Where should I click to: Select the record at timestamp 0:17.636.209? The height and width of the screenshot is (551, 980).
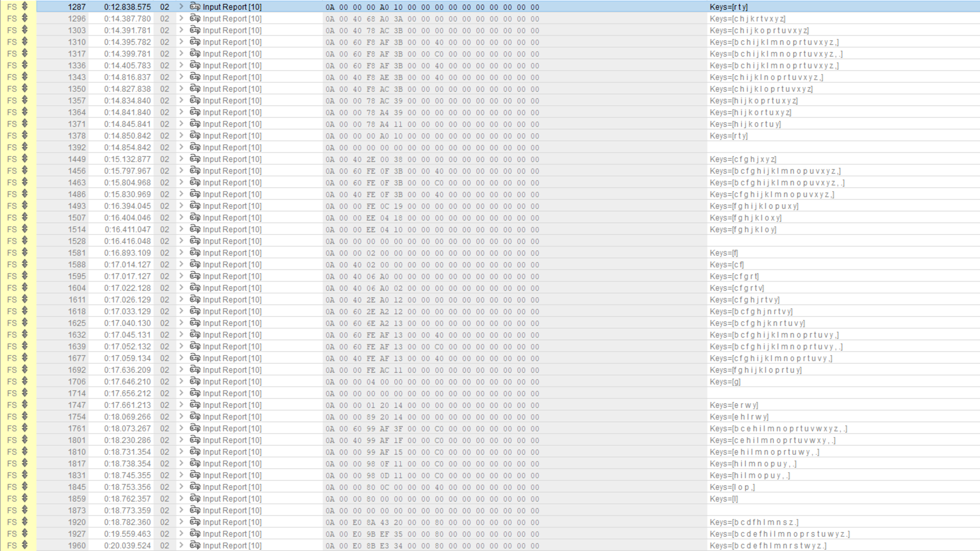(127, 370)
